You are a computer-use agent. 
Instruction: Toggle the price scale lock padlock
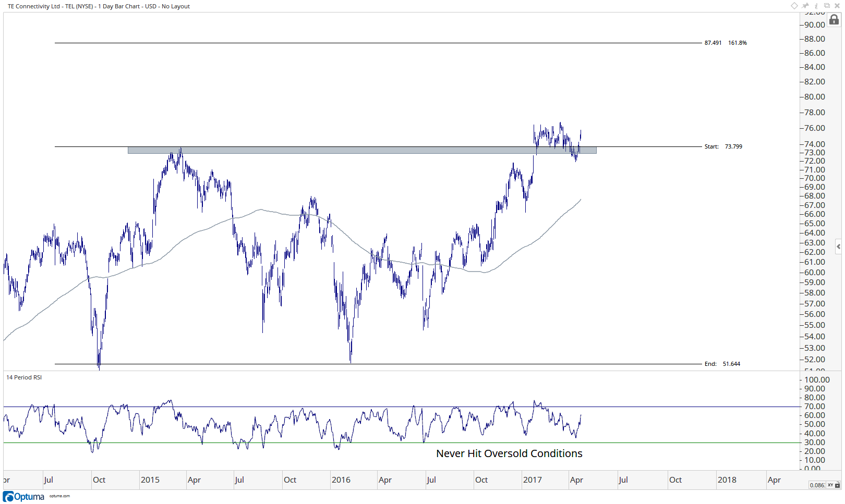click(x=834, y=20)
